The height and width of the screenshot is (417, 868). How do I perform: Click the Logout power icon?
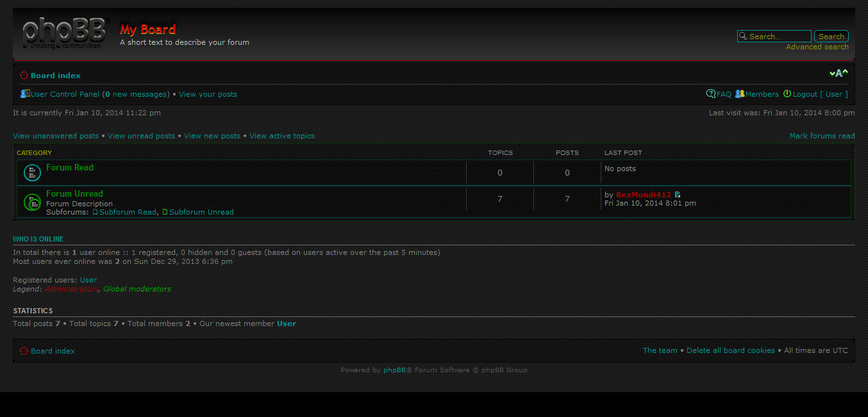[x=787, y=94]
